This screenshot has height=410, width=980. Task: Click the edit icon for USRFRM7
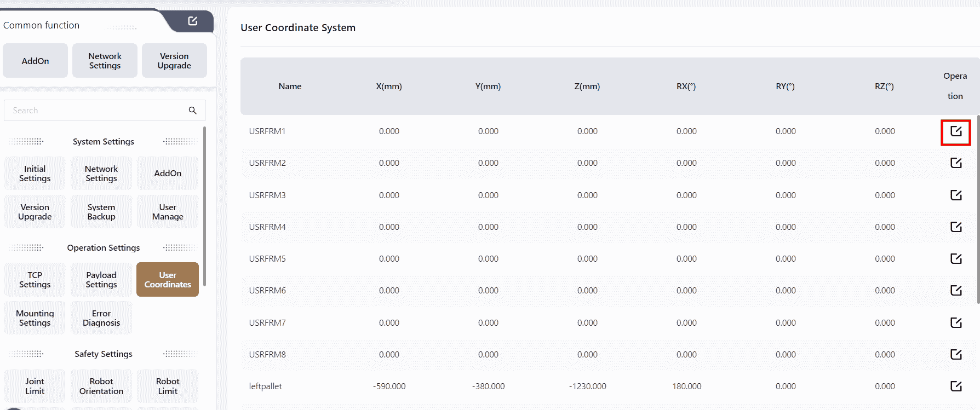(955, 323)
